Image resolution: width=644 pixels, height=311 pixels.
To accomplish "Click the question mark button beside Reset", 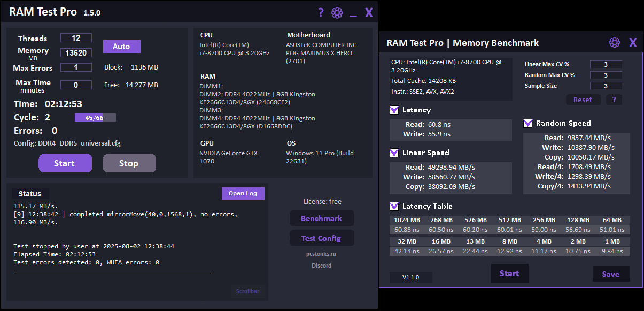I will coord(614,100).
